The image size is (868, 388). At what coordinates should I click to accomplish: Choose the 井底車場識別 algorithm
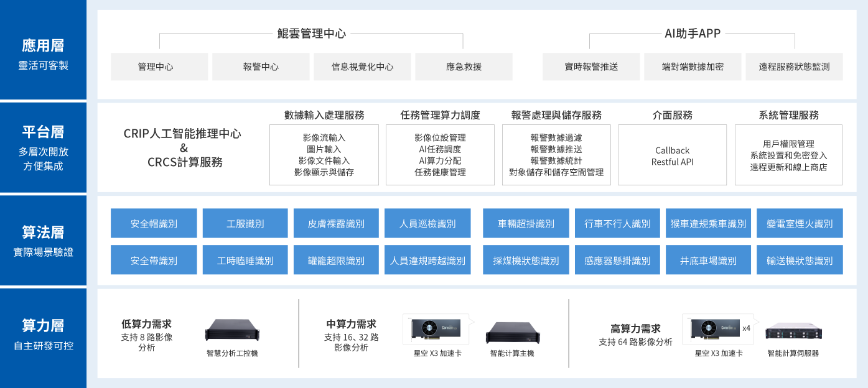709,260
